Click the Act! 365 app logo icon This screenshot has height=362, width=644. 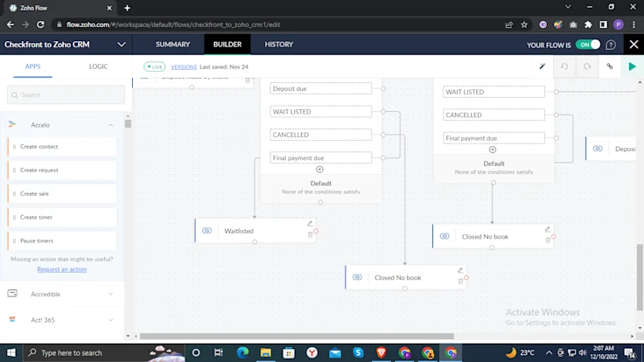pos(12,319)
